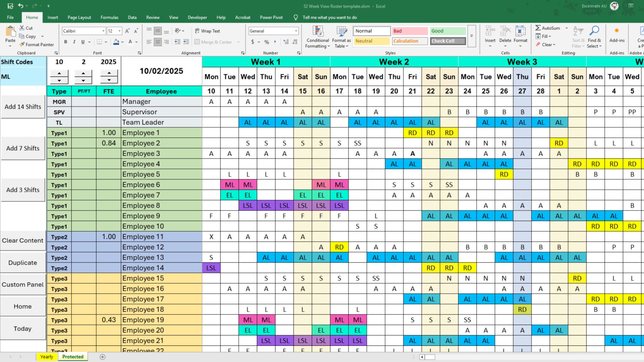The image size is (644, 362).
Task: Click the Clear Content button
Action: [x=23, y=240]
